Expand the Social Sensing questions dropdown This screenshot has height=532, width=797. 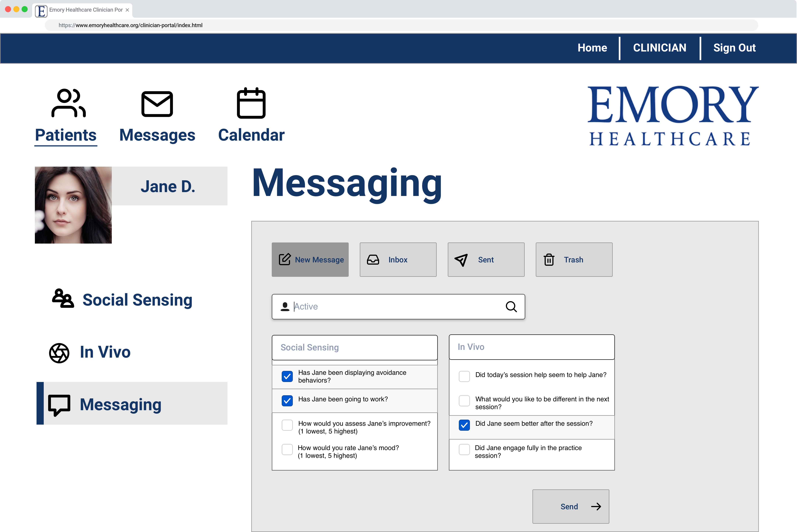pyautogui.click(x=354, y=347)
